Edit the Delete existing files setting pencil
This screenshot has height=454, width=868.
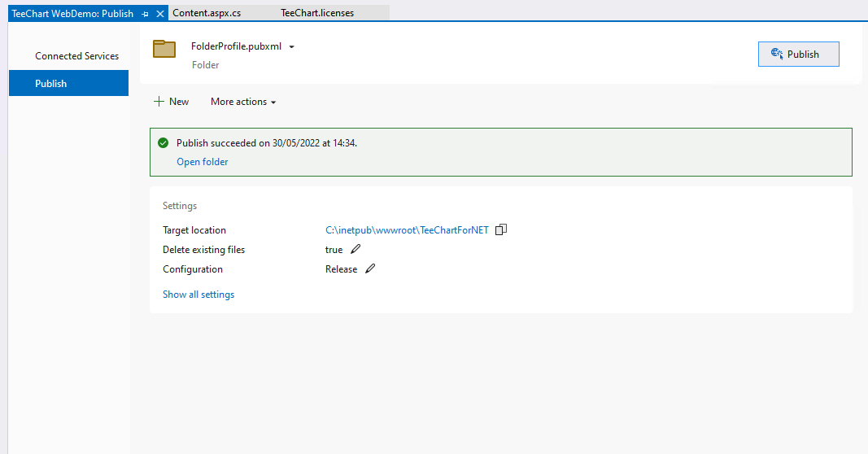click(x=355, y=249)
